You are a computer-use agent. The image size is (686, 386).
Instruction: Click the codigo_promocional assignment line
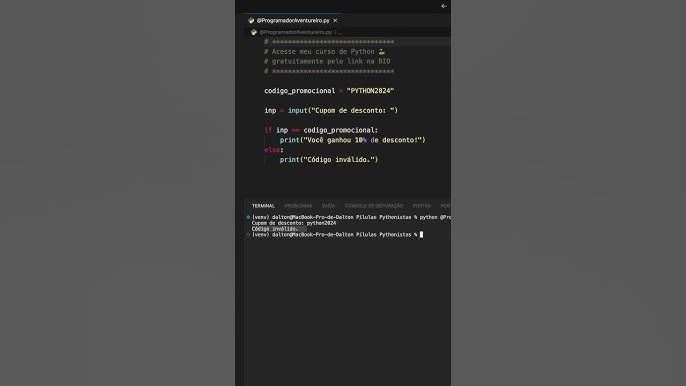(x=329, y=91)
